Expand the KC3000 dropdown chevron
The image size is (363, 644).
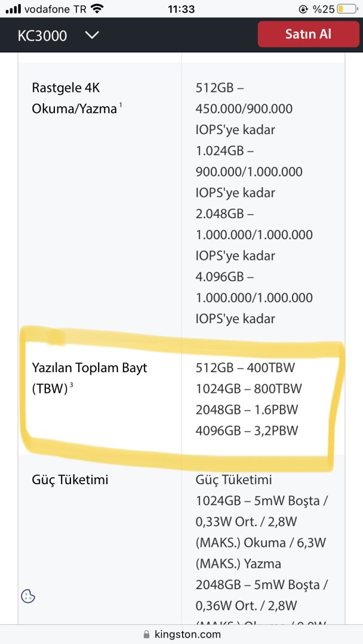(x=91, y=35)
